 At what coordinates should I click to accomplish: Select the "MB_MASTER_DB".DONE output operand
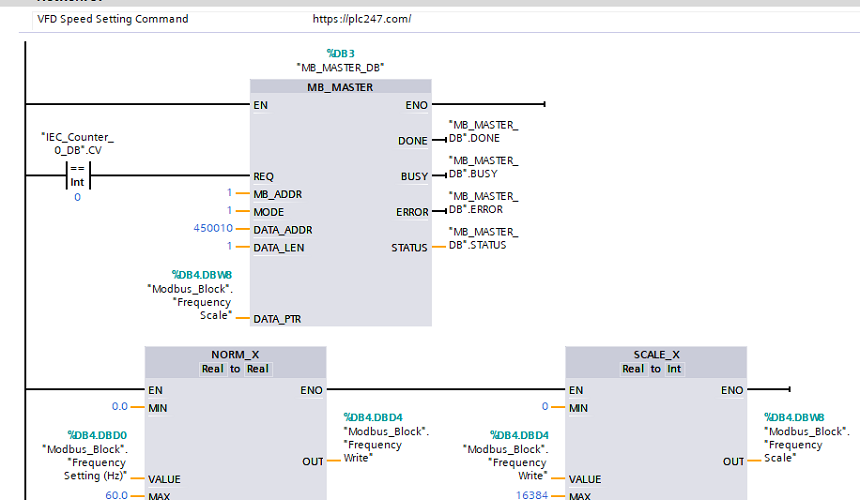point(483,132)
